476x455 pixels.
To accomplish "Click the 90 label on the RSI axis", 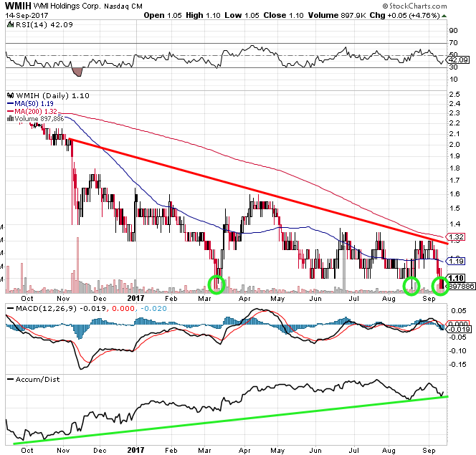I will pos(454,31).
